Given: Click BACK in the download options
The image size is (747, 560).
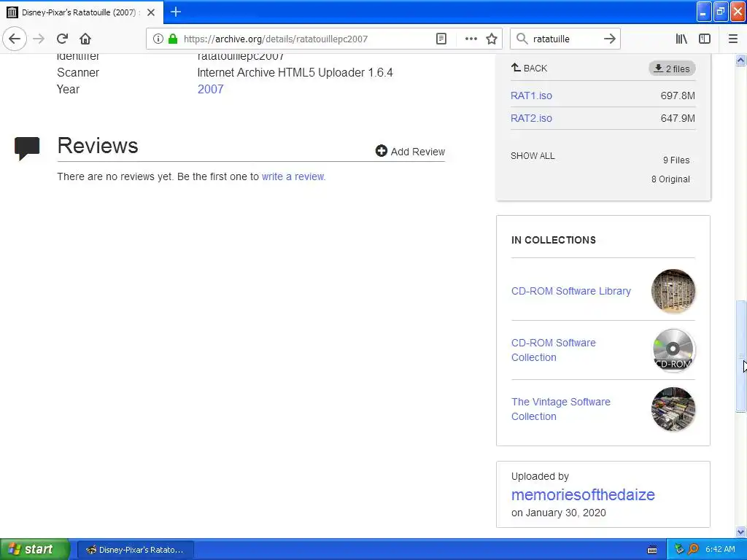Looking at the screenshot, I should click(530, 68).
